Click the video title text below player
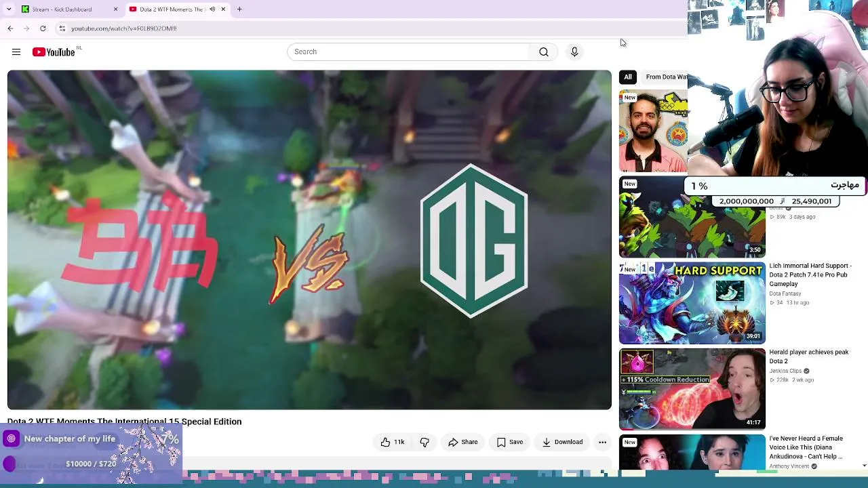 (x=124, y=422)
